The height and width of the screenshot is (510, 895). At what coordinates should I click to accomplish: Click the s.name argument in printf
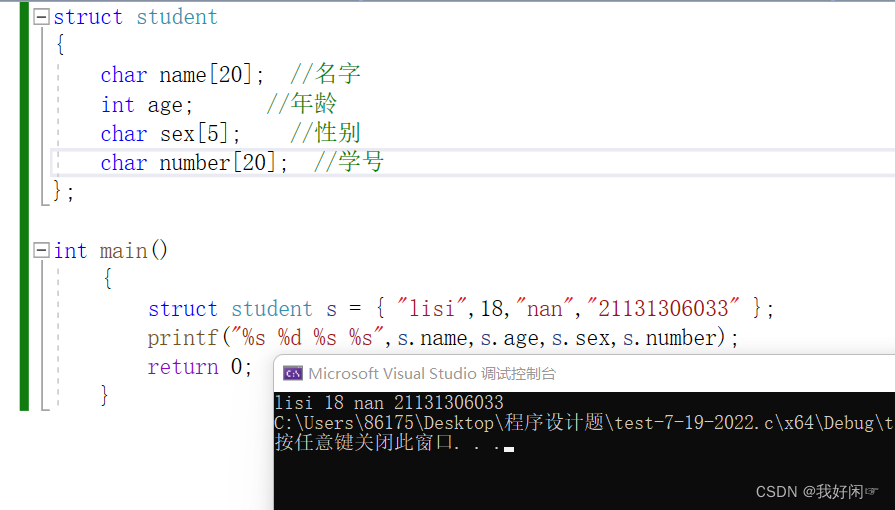433,338
